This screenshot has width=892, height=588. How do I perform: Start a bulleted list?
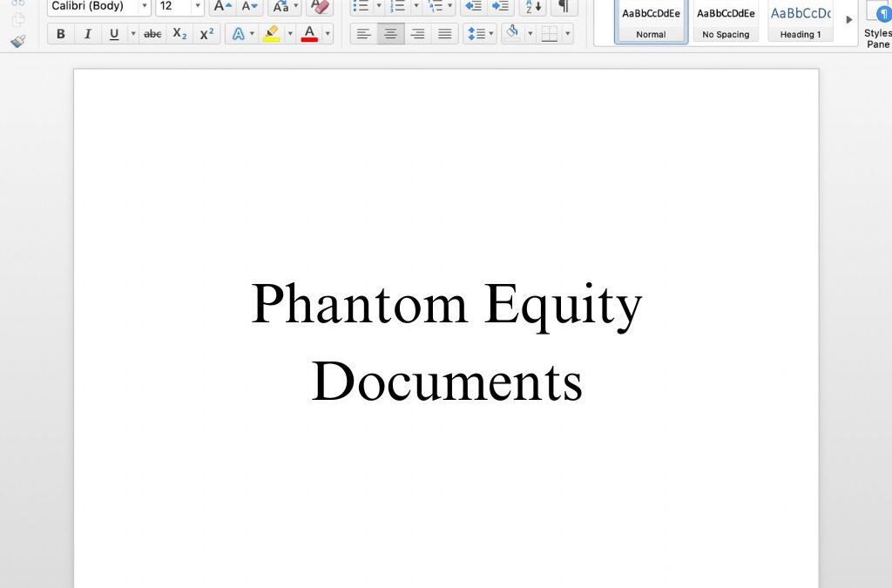[362, 6]
